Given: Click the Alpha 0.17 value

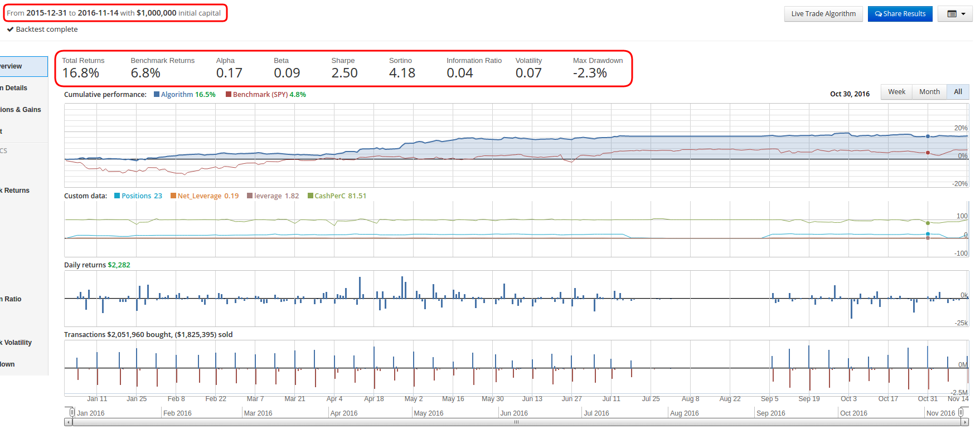Looking at the screenshot, I should coord(229,73).
